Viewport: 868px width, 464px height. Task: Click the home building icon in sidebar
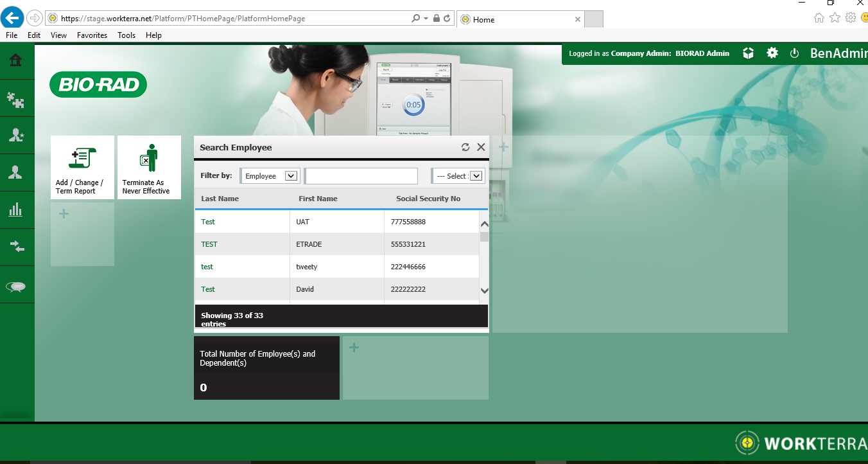pos(16,60)
